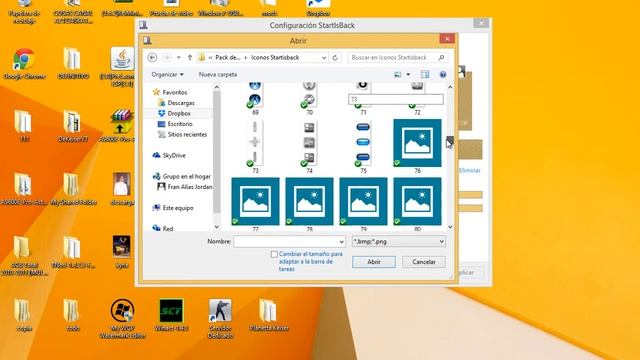Select image thumbnail 75
Viewport: 640px width, 360px height.
tap(363, 147)
